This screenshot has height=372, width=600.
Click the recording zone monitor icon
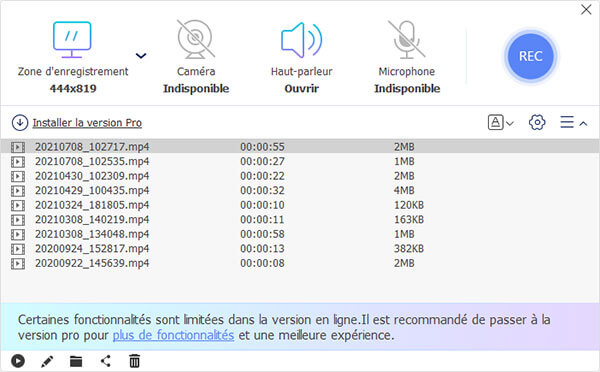click(72, 40)
